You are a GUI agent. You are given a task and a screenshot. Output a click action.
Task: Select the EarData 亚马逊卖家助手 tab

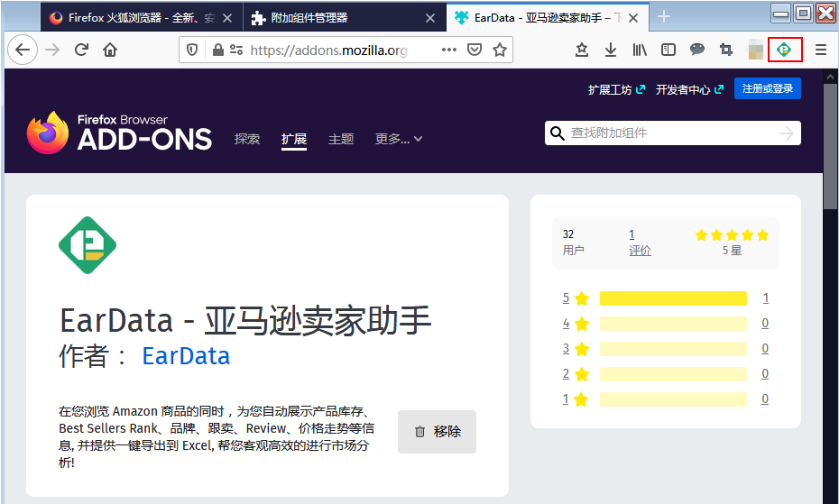click(x=548, y=18)
